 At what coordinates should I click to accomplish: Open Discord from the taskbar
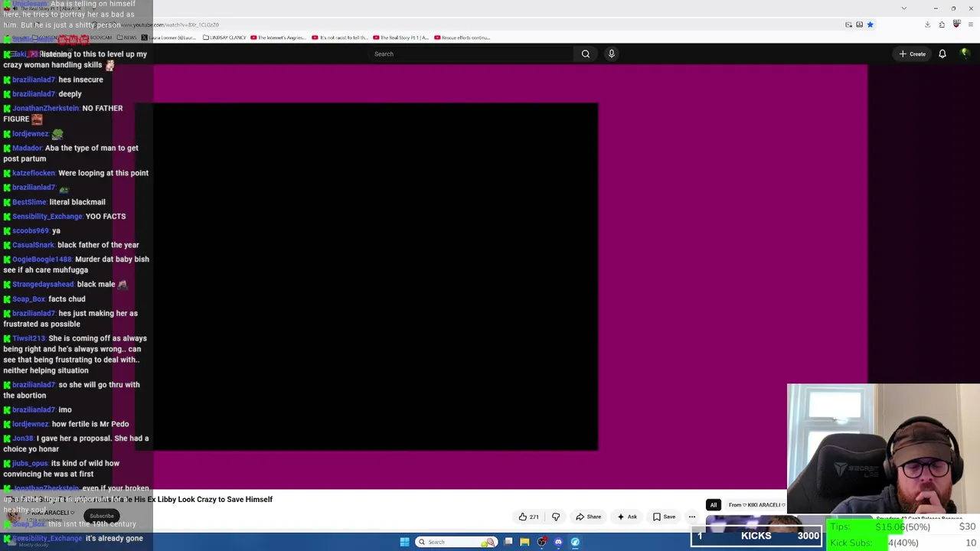tap(558, 542)
